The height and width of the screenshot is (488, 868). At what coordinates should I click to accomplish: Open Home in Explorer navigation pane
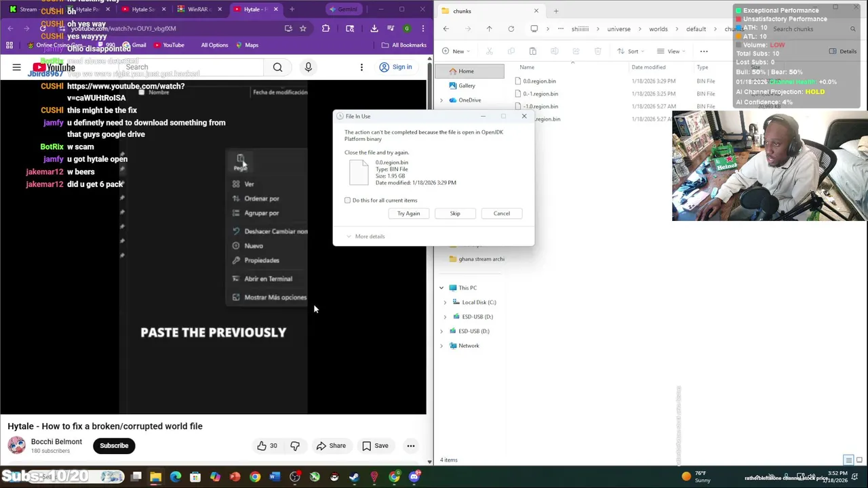click(x=469, y=71)
